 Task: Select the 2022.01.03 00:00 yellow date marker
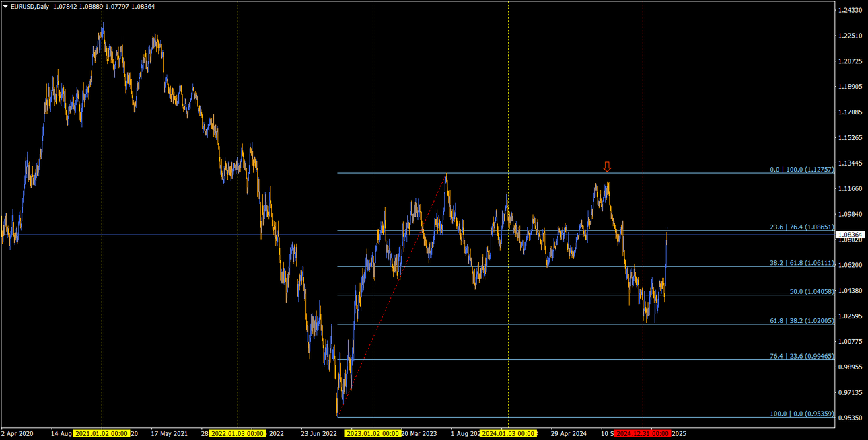238,434
